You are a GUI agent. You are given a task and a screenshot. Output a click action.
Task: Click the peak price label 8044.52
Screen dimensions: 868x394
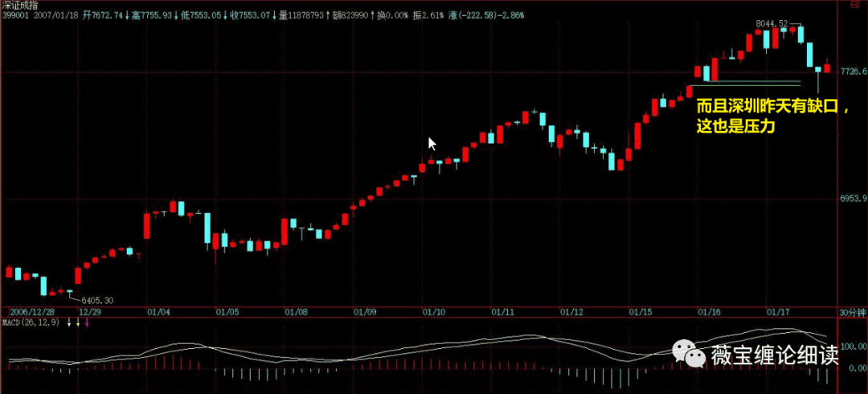771,23
